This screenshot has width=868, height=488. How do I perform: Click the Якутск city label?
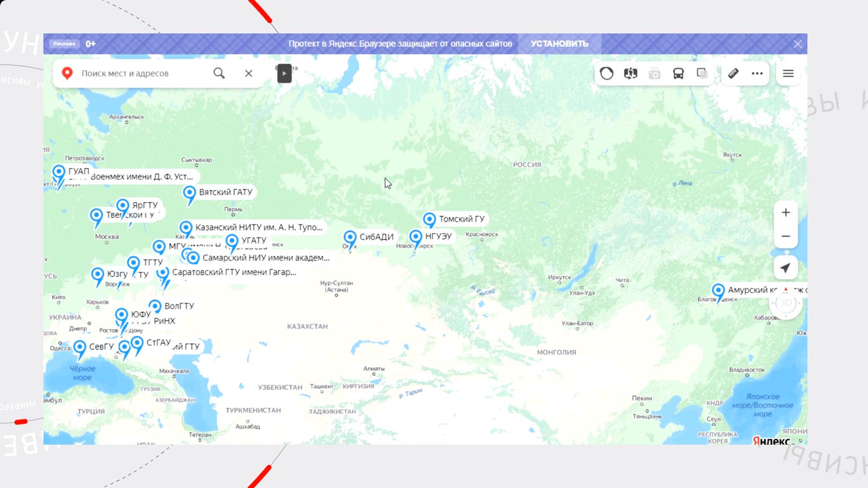click(732, 155)
